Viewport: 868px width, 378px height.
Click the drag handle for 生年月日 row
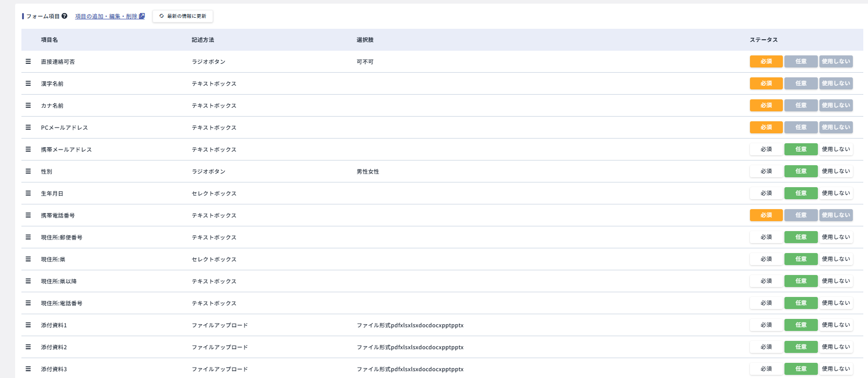(28, 193)
